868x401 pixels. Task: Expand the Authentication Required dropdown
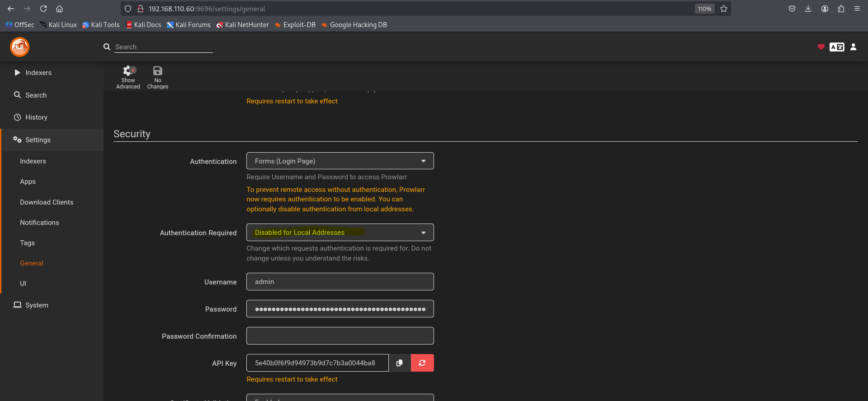[340, 233]
